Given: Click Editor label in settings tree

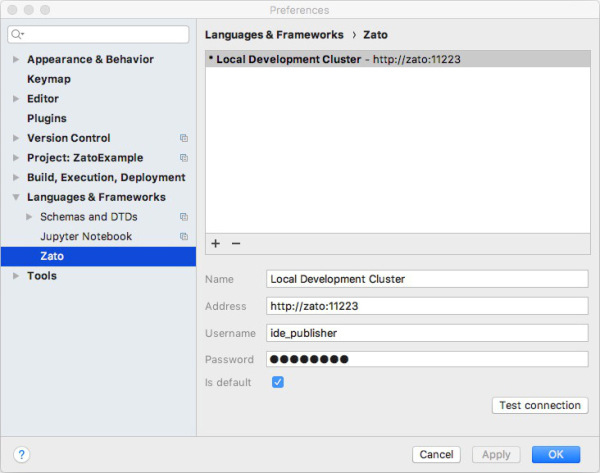Looking at the screenshot, I should pyautogui.click(x=43, y=99).
